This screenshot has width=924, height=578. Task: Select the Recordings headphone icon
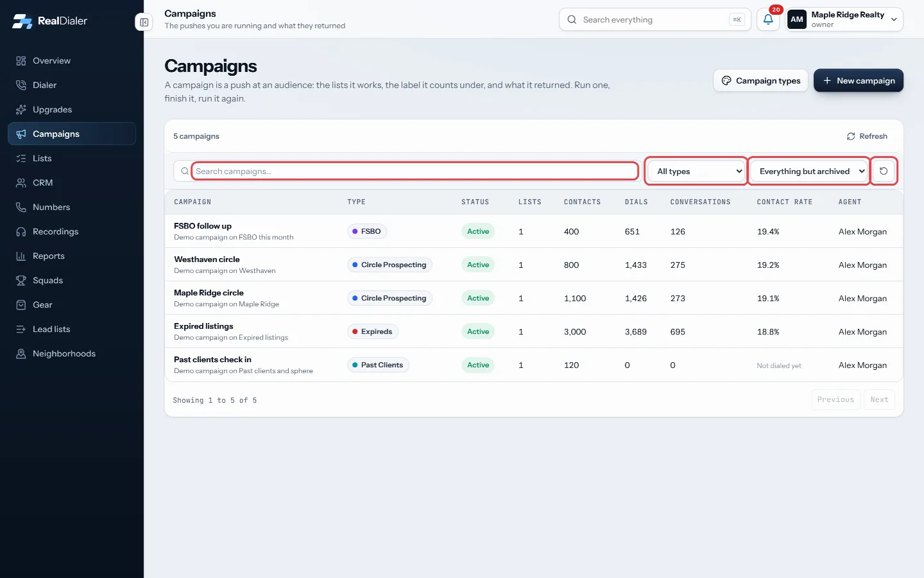pos(21,231)
